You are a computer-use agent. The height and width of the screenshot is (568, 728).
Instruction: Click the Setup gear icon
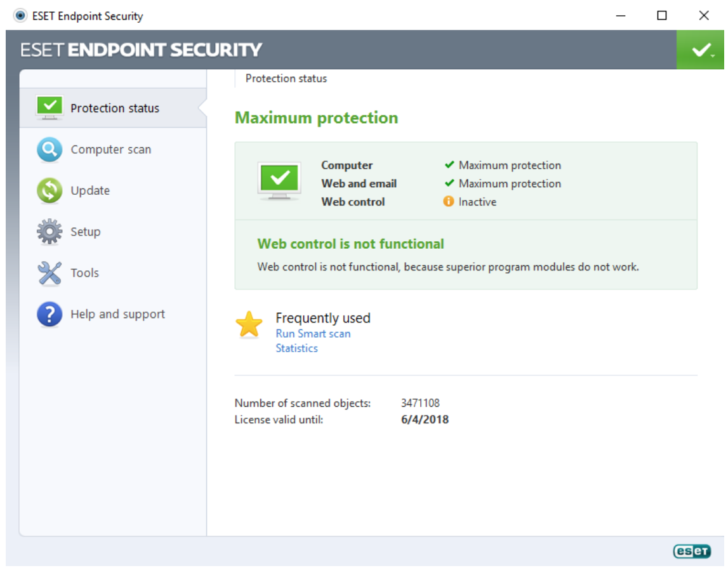coord(50,232)
